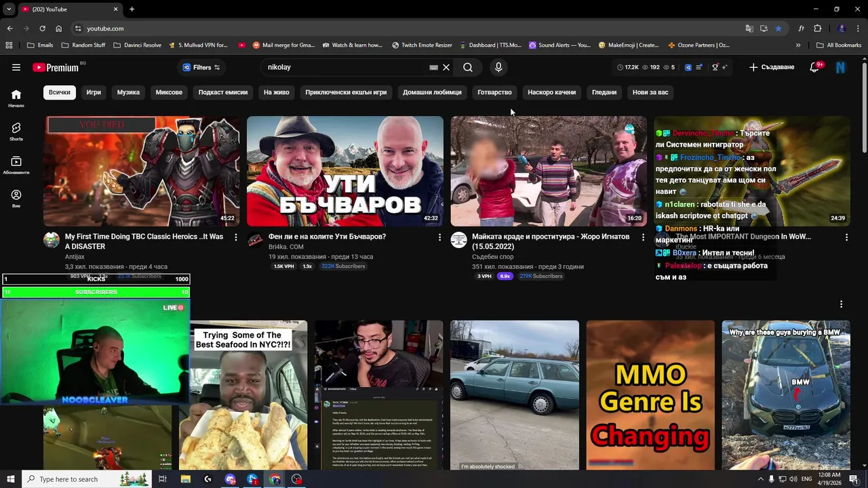This screenshot has height=488, width=868.
Task: Click the page vertical scrollbar
Action: click(864, 106)
